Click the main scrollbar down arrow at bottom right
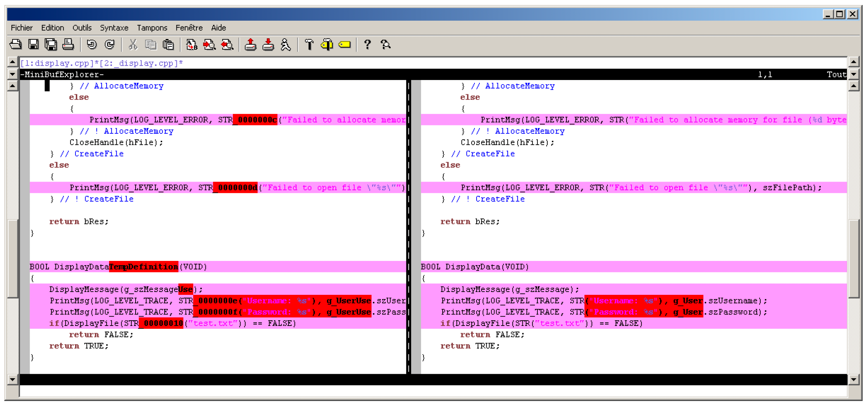868x411 pixels. pos(854,379)
